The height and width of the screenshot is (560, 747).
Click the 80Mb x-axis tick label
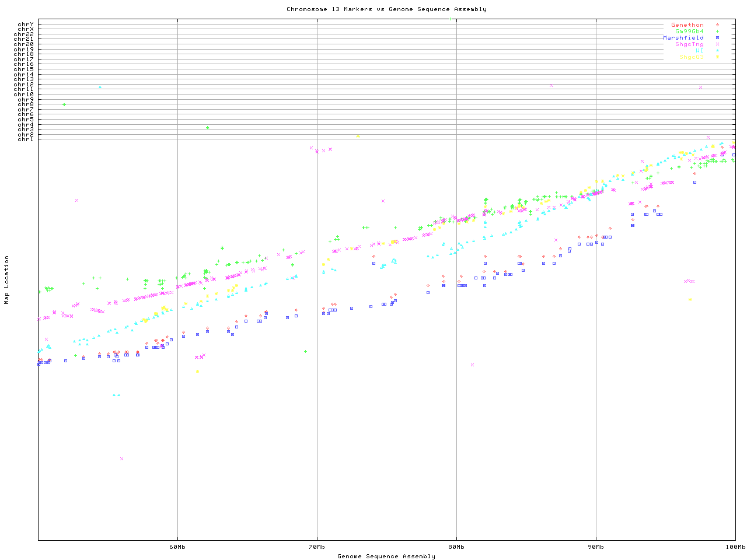click(456, 547)
